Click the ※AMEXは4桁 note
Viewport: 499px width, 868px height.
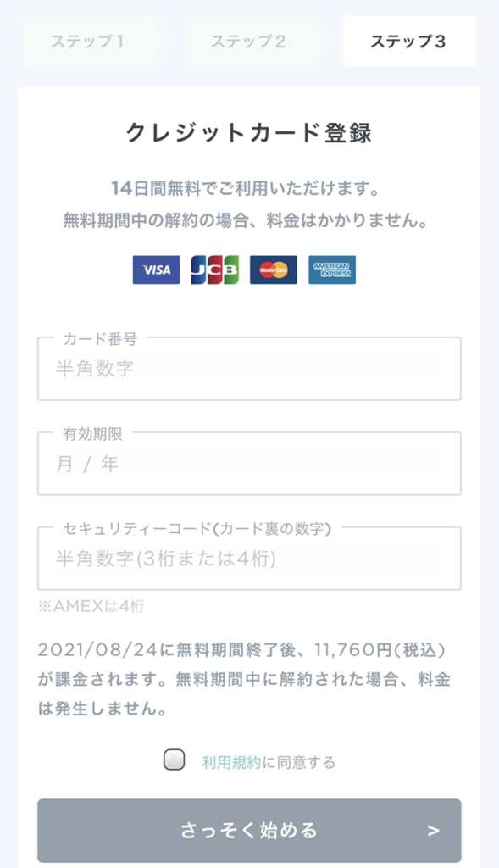pos(91,606)
